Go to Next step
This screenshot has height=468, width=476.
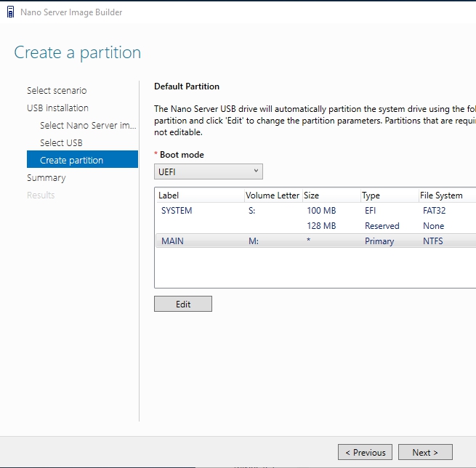tap(425, 452)
